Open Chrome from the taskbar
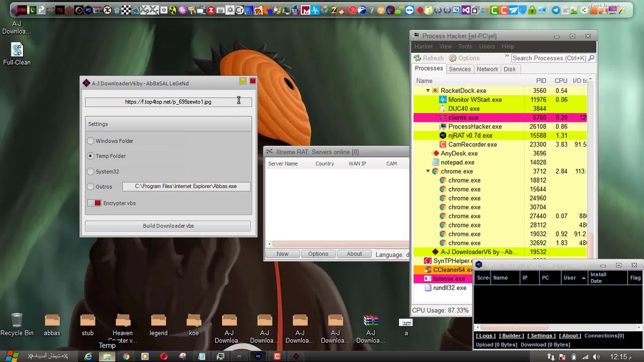 point(126,356)
